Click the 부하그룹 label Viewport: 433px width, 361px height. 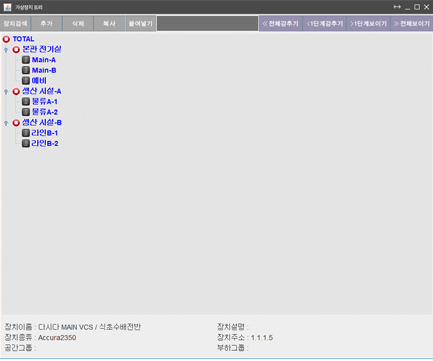[x=233, y=348]
